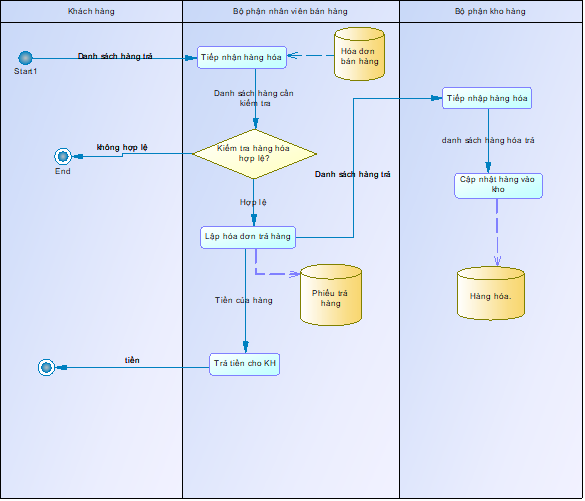
Task: Click the Phiếu trả hàng datastore cylinder
Action: point(331,295)
